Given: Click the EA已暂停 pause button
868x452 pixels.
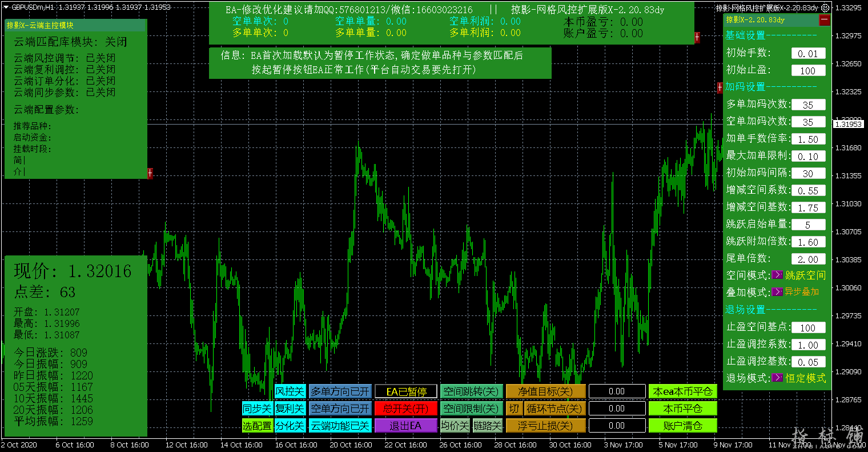Looking at the screenshot, I should tap(406, 391).
